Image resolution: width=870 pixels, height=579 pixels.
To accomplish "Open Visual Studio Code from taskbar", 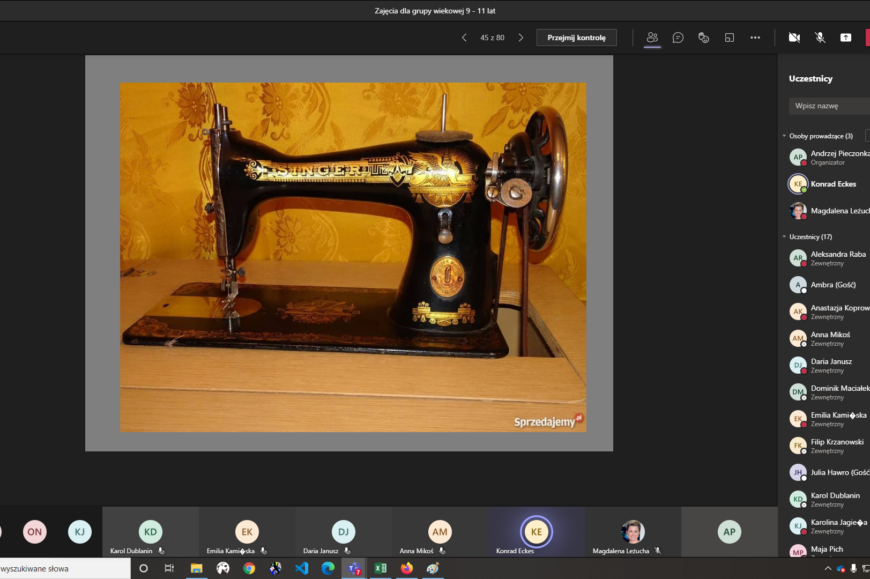I will [301, 568].
